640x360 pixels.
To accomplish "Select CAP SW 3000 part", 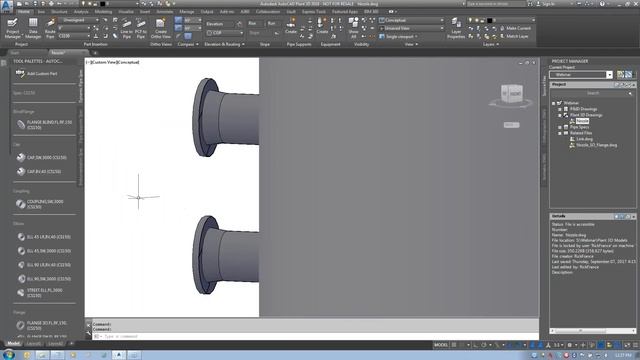I will tap(42, 157).
